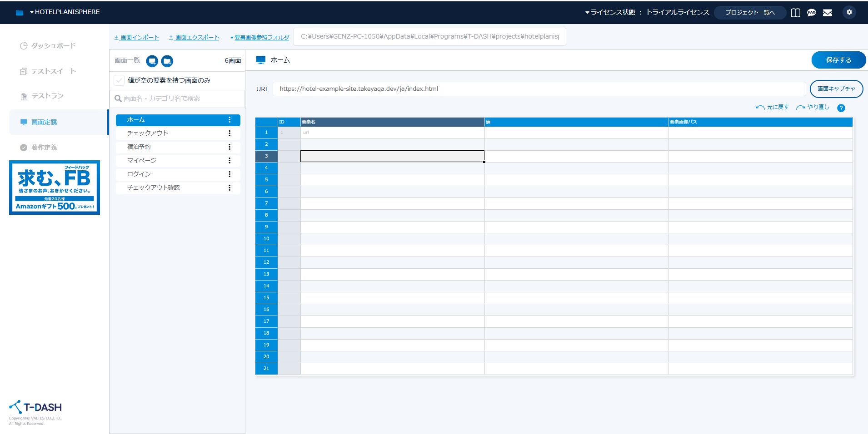Open options menu for ログイン screen
This screenshot has width=868, height=434.
(229, 174)
